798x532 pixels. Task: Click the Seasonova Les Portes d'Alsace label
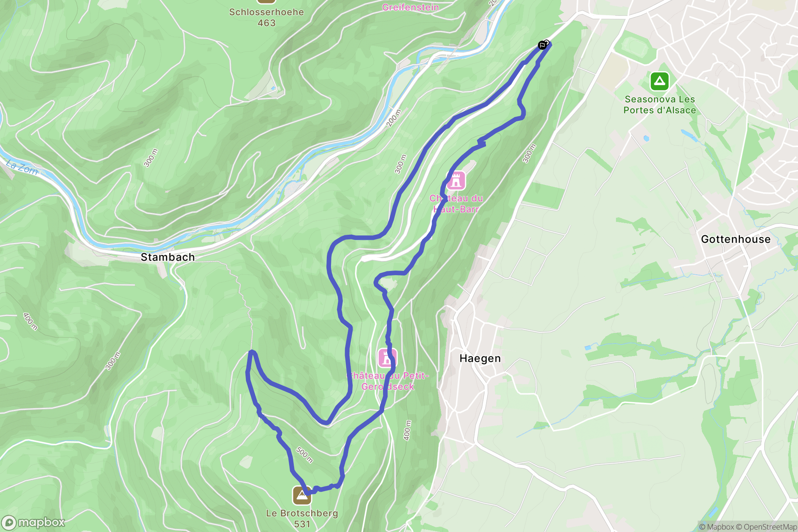660,105
